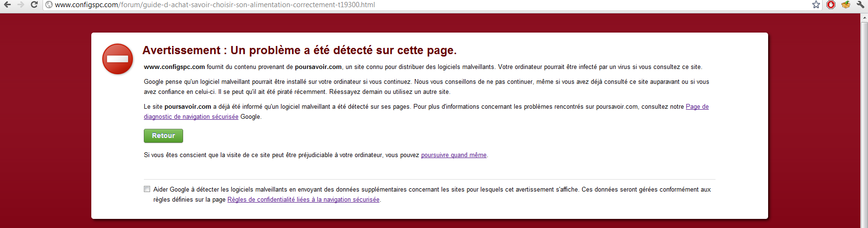
Task: Open 'Règles de confidentialité liées à la navigation sécurisée'
Action: tap(303, 200)
